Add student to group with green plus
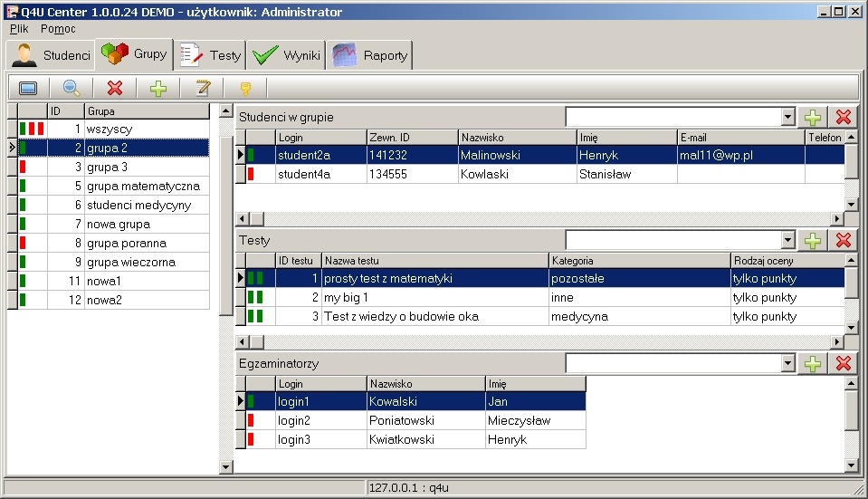 812,117
